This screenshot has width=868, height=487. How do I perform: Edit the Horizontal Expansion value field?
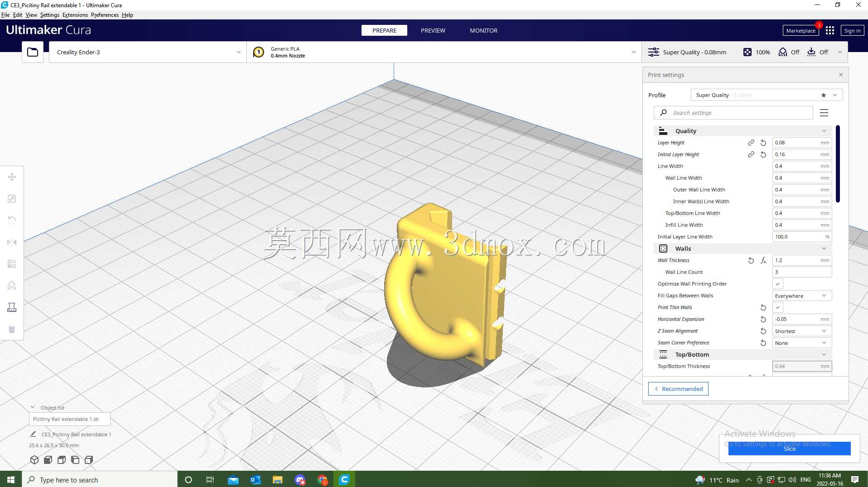pyautogui.click(x=802, y=319)
